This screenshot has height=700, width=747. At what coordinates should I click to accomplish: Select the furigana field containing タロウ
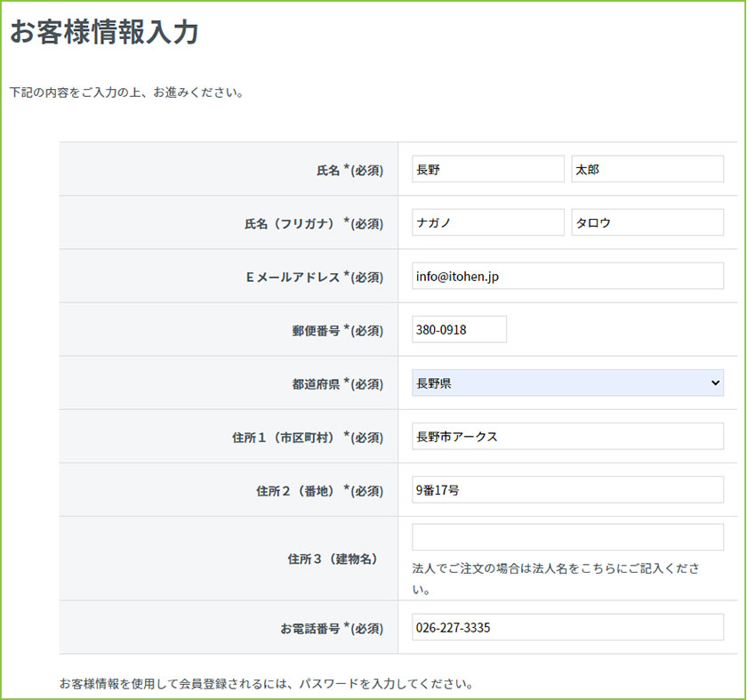click(x=647, y=222)
